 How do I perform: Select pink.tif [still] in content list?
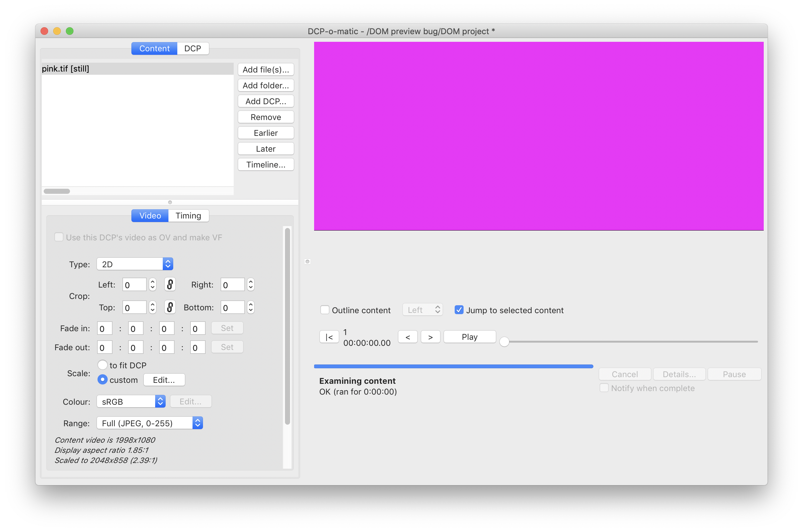point(66,69)
